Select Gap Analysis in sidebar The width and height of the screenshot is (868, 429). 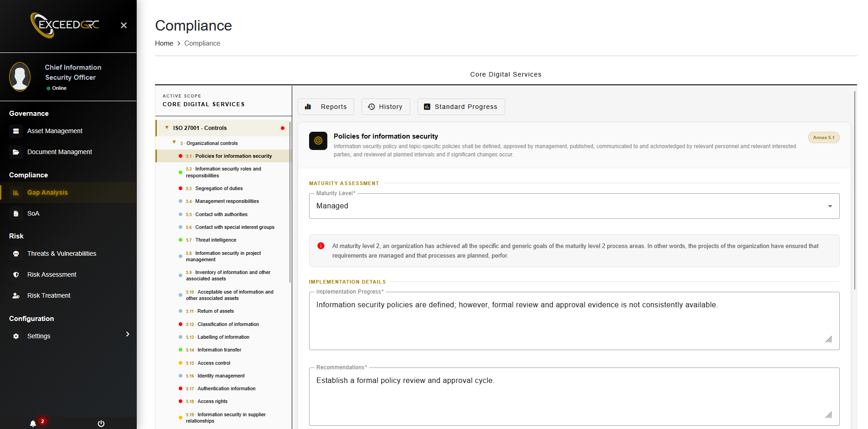pyautogui.click(x=47, y=193)
